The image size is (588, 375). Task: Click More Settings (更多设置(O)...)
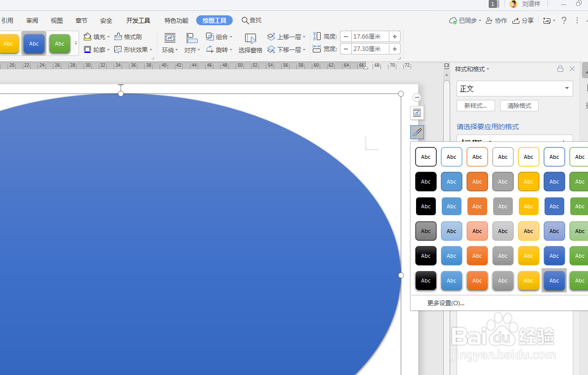446,303
